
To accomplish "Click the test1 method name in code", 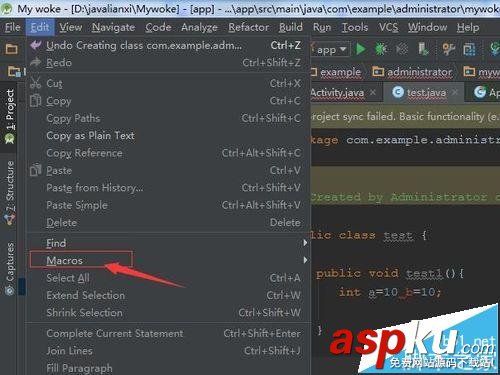I will [423, 274].
